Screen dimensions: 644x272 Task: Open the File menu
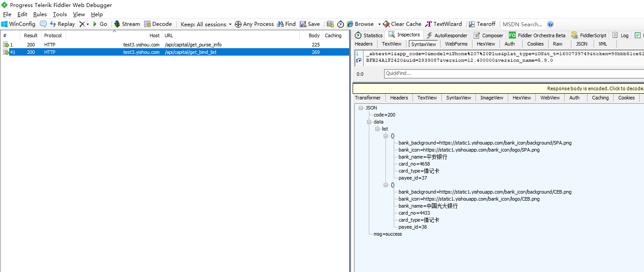pyautogui.click(x=7, y=14)
